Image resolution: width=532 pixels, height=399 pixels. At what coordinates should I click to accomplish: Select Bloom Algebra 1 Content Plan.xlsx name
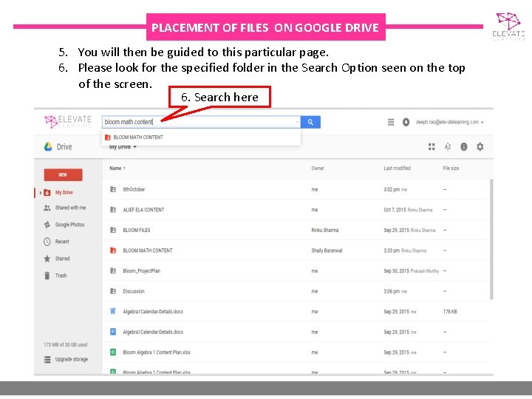pyautogui.click(x=157, y=352)
